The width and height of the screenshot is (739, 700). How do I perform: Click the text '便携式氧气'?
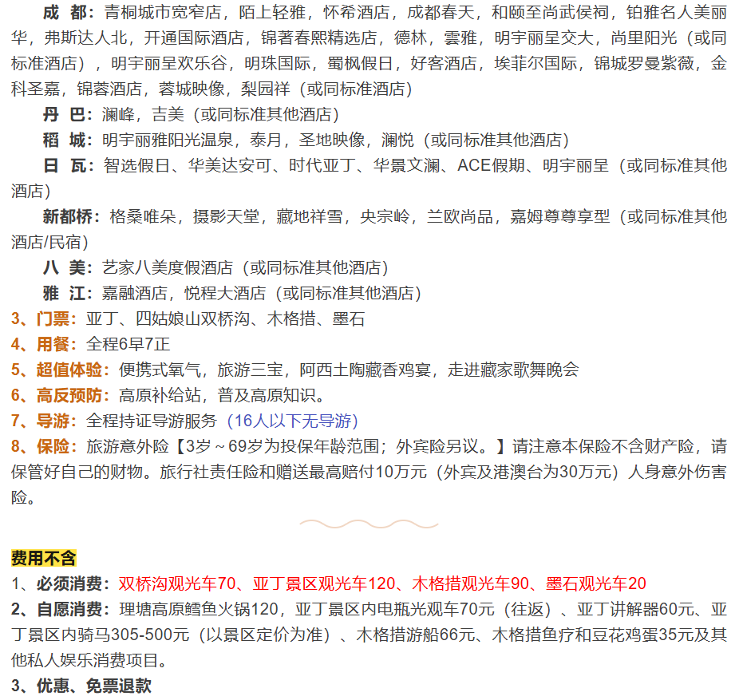[160, 370]
